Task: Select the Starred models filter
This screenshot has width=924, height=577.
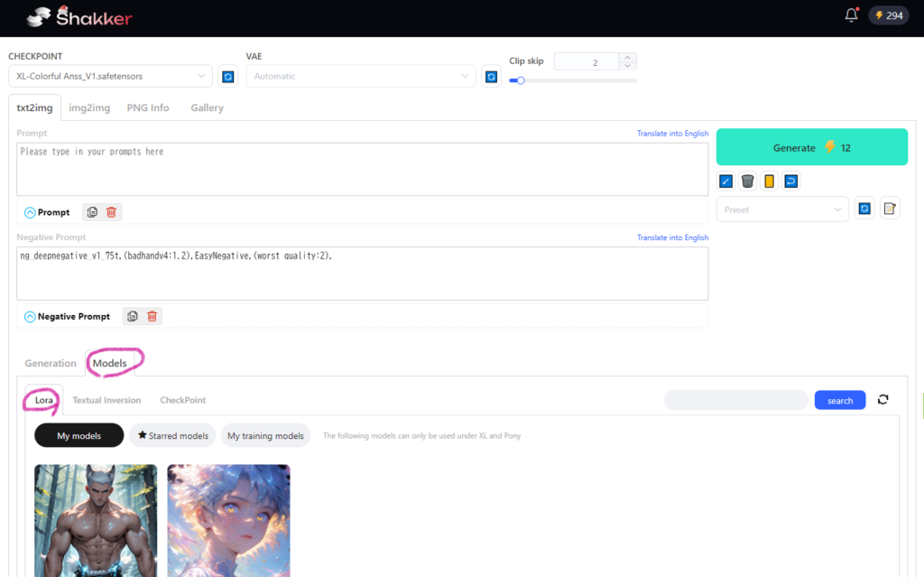Action: [x=172, y=435]
